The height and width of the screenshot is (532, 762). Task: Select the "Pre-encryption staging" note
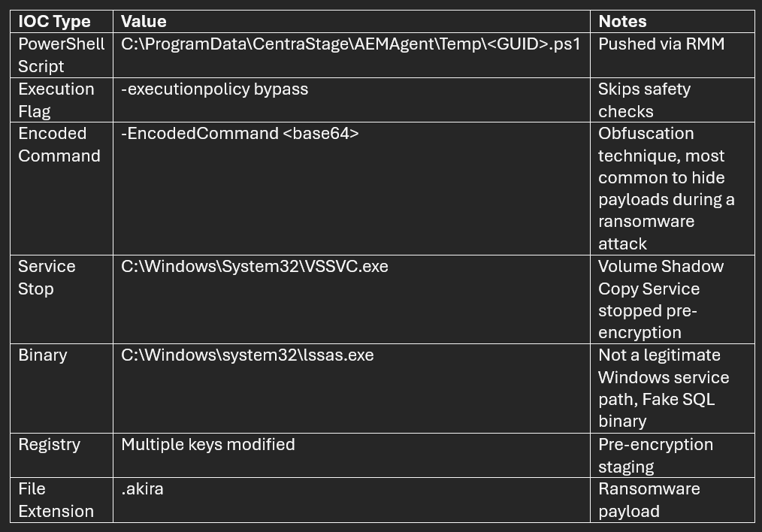point(655,455)
